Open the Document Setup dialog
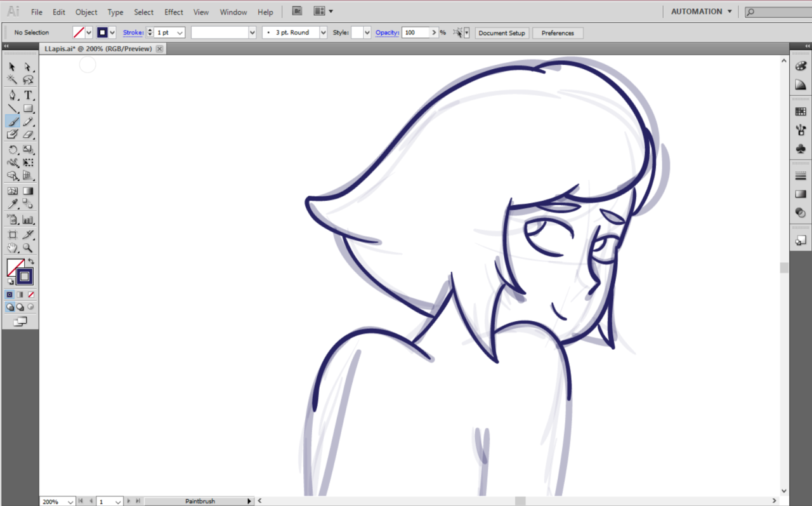The width and height of the screenshot is (812, 506). [502, 33]
